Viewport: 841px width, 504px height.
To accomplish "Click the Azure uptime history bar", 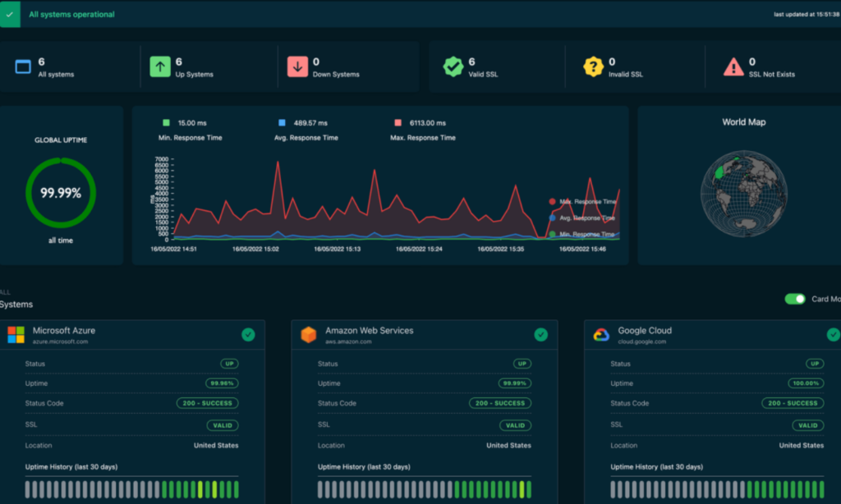I will click(131, 490).
